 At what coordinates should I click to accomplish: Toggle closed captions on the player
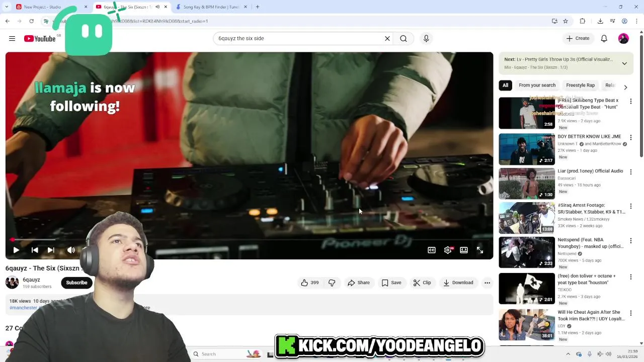(x=432, y=250)
